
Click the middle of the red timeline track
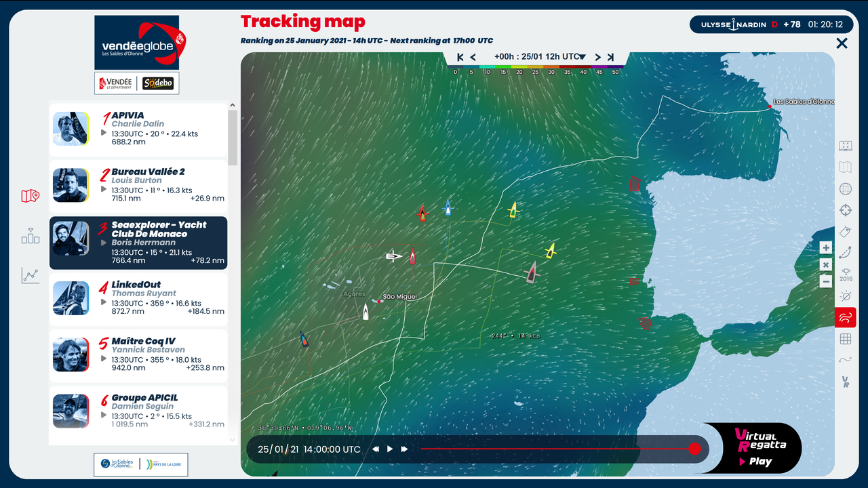556,449
